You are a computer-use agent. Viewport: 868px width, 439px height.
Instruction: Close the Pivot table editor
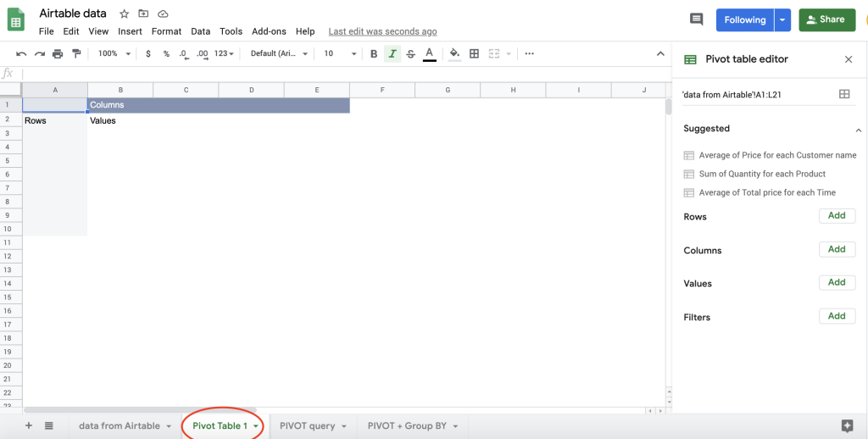pyautogui.click(x=848, y=59)
